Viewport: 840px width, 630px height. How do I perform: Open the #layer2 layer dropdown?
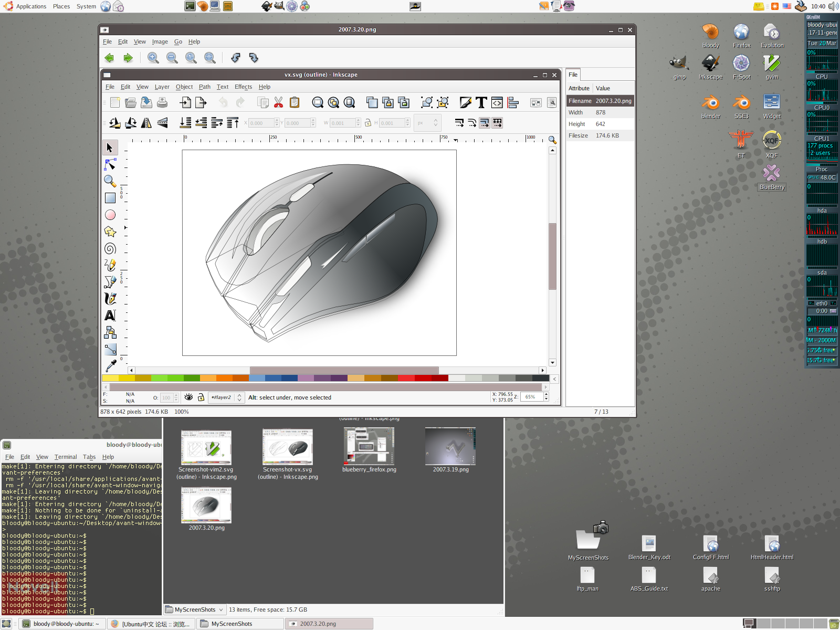[x=226, y=397]
